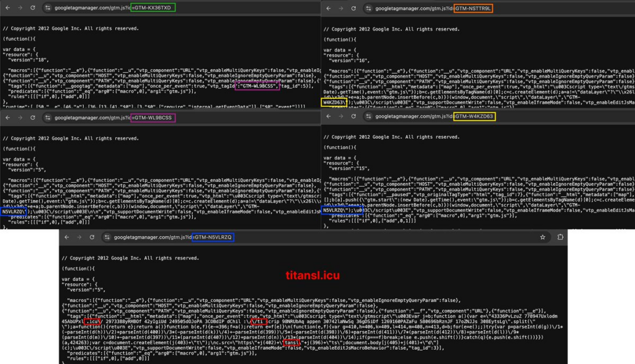Viewport: 635px width, 364px height.
Task: Go back in the GTM-KX36TXD browser window
Action: pyautogui.click(x=7, y=8)
